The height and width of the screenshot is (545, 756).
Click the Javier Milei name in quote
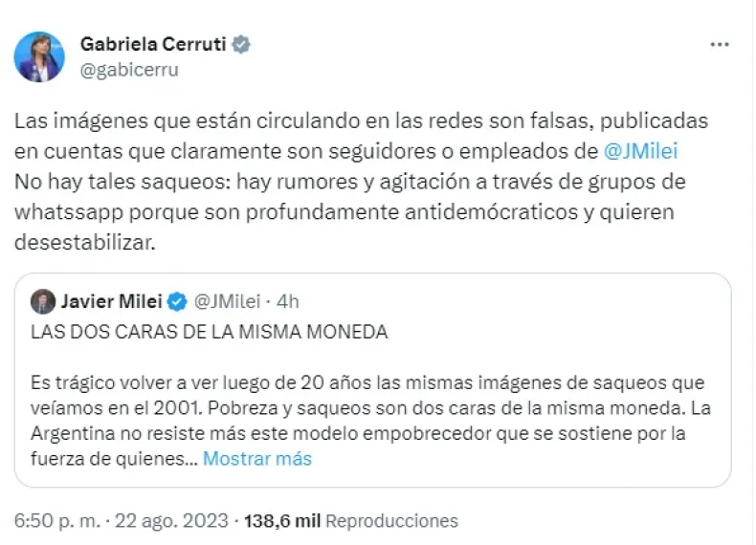click(x=112, y=302)
